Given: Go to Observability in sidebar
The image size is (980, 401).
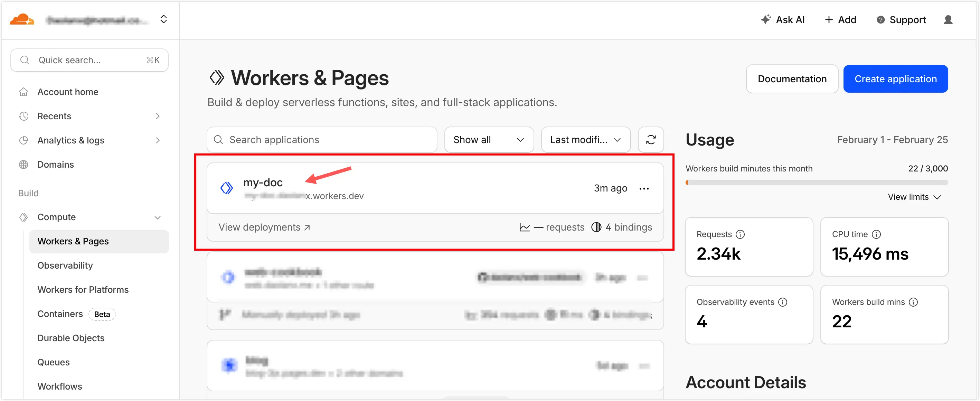Looking at the screenshot, I should pyautogui.click(x=65, y=265).
